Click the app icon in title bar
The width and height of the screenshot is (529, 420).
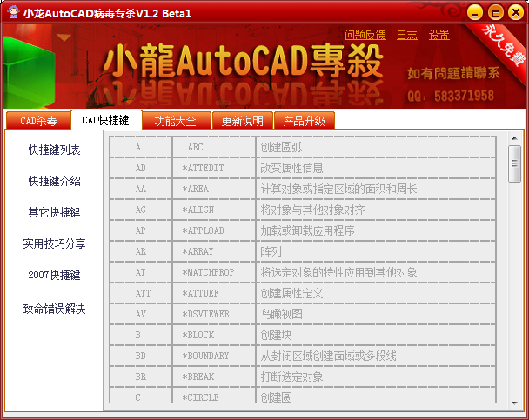(11, 13)
